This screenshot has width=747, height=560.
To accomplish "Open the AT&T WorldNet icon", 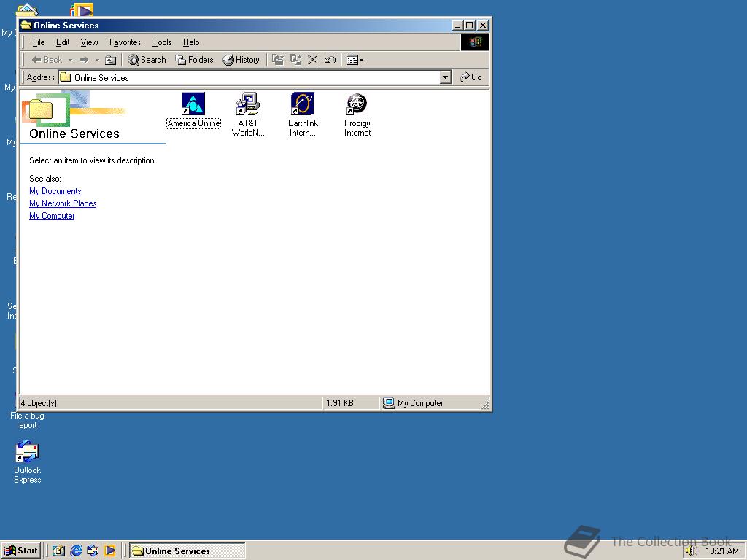I will [248, 104].
